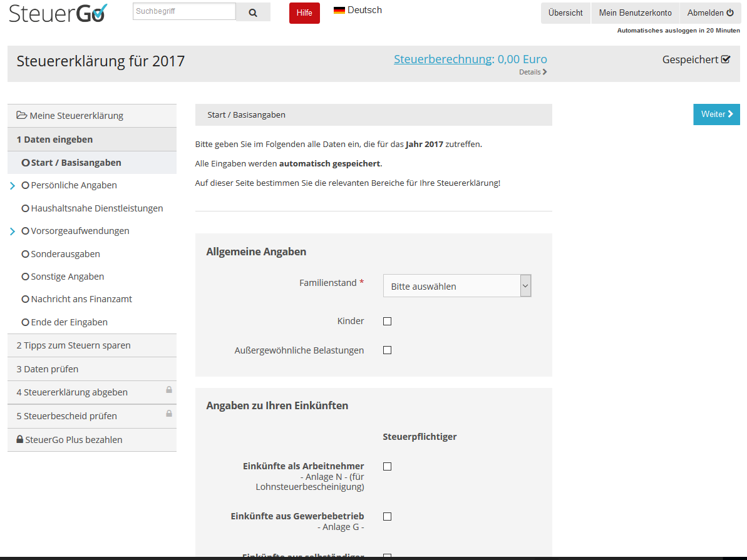Check Einkünfte als Arbeitnehmer box

(388, 467)
